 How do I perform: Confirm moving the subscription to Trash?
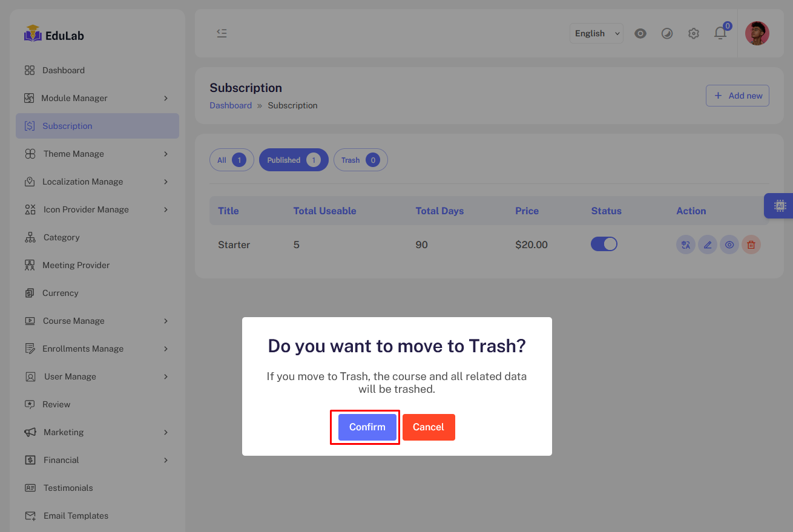pyautogui.click(x=367, y=427)
